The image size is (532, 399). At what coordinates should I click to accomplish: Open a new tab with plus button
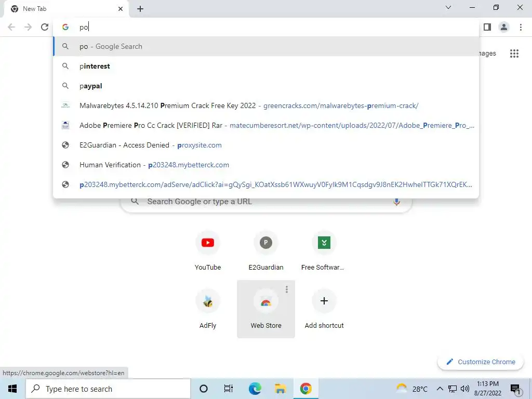(140, 9)
